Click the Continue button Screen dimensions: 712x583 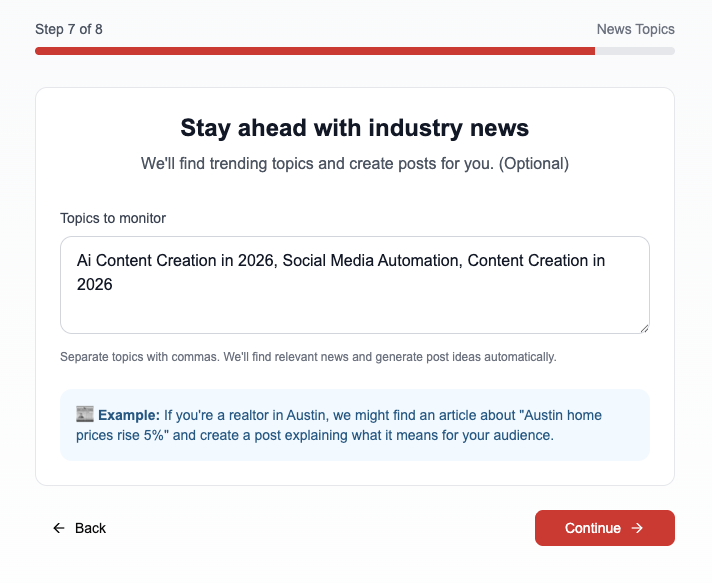[x=604, y=528]
